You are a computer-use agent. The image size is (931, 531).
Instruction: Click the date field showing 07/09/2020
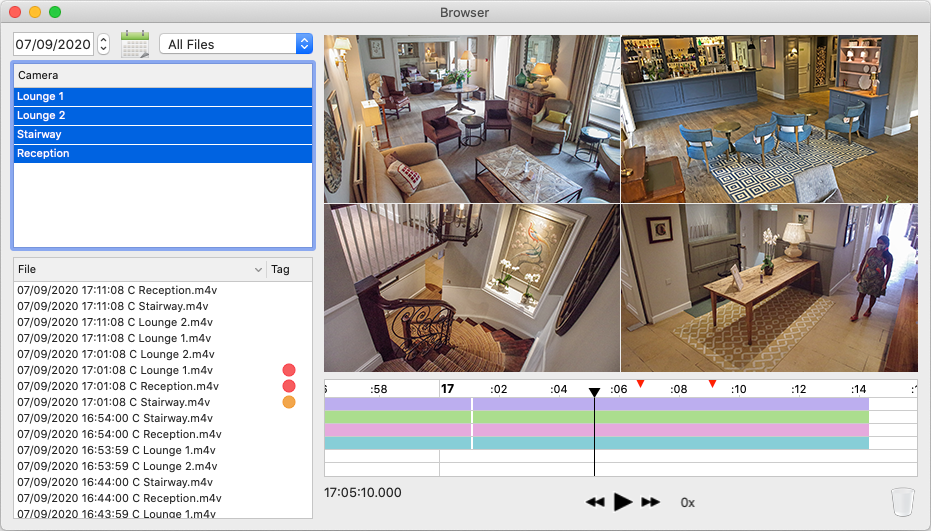[54, 44]
